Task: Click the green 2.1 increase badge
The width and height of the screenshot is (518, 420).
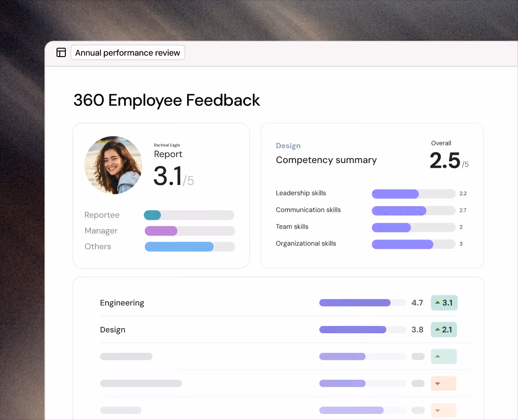Action: tap(444, 330)
